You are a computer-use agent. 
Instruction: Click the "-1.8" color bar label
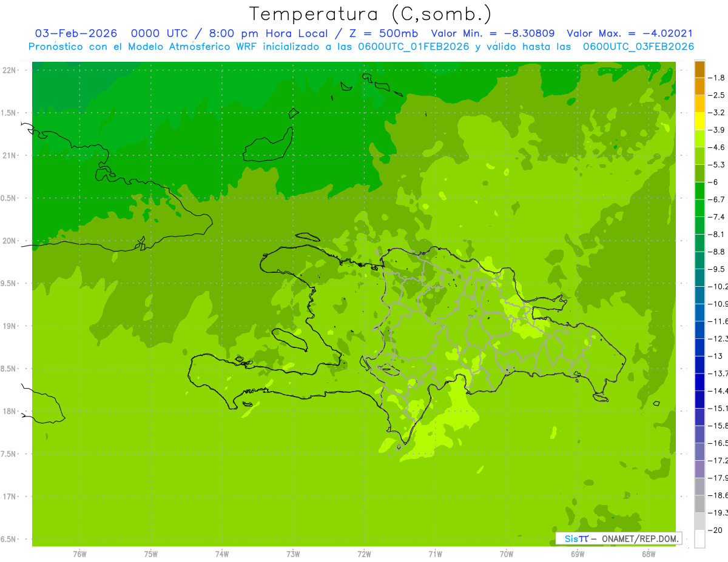click(x=718, y=78)
